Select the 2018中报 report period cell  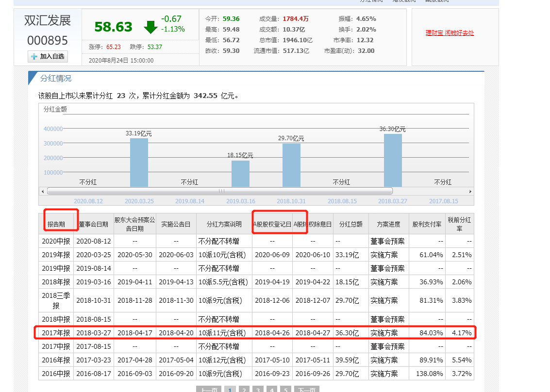(x=56, y=319)
